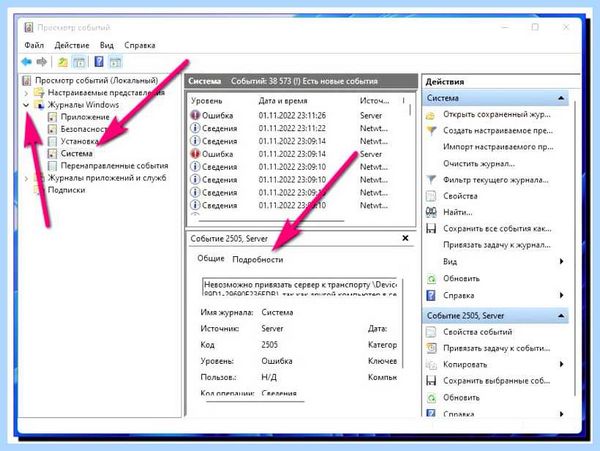Collapse the Событие 2505, Server actions section
This screenshot has height=451, width=600.
(561, 316)
